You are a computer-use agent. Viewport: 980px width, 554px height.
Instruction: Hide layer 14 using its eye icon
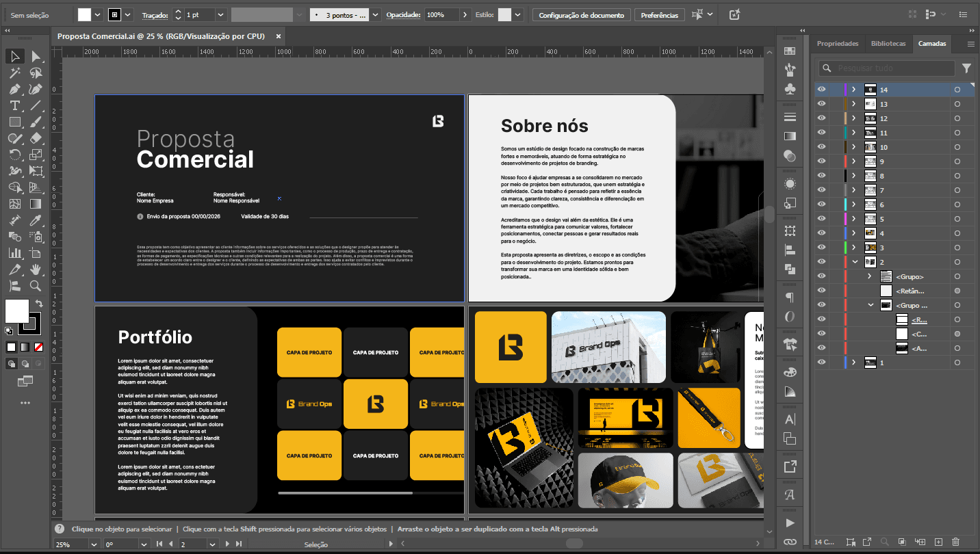tap(821, 90)
